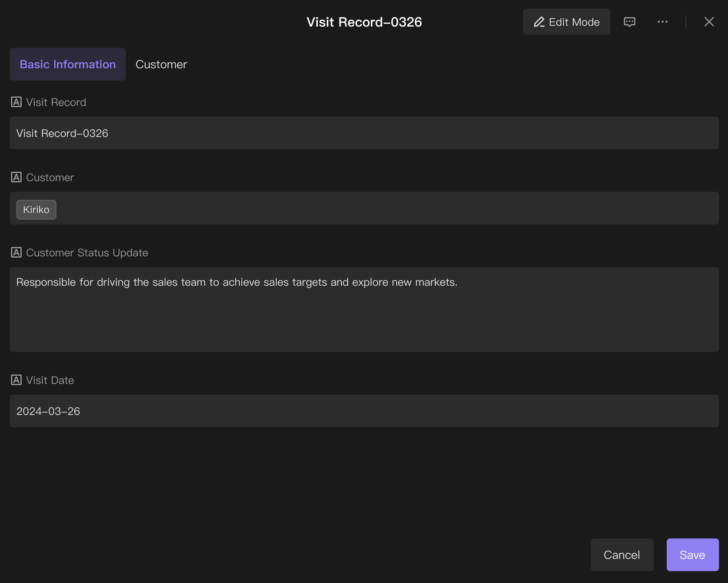Click into Customer Status Update text area

[x=364, y=309]
